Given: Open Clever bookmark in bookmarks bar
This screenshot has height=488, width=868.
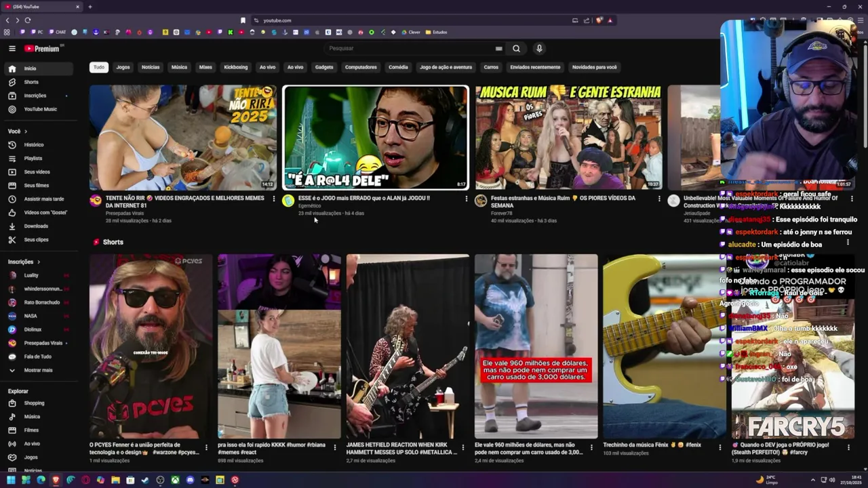Looking at the screenshot, I should [410, 32].
